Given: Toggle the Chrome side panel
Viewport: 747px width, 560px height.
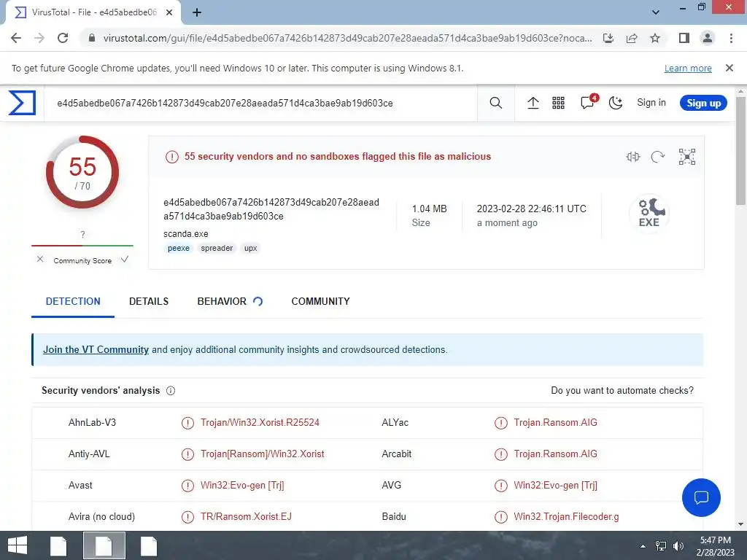Looking at the screenshot, I should 684,38.
